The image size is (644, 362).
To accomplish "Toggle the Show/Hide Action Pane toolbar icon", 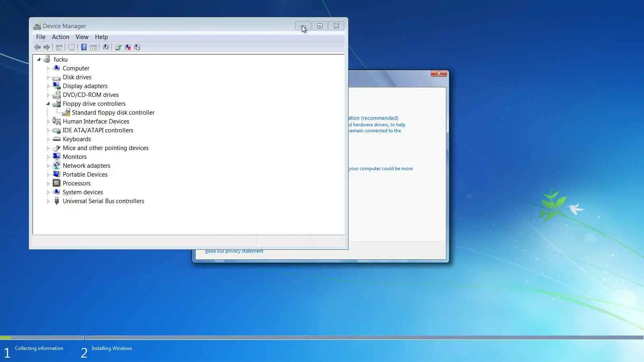I will (93, 47).
